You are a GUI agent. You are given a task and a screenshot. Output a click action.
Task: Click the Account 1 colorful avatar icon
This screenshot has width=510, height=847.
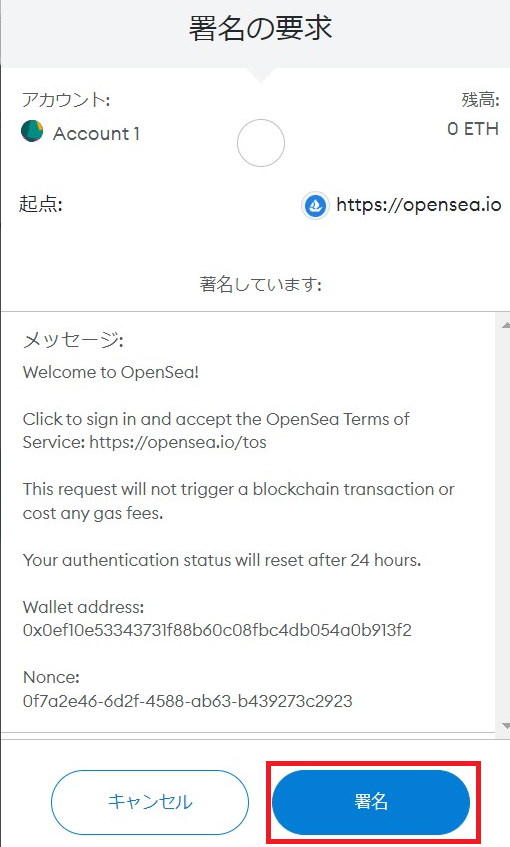click(32, 131)
